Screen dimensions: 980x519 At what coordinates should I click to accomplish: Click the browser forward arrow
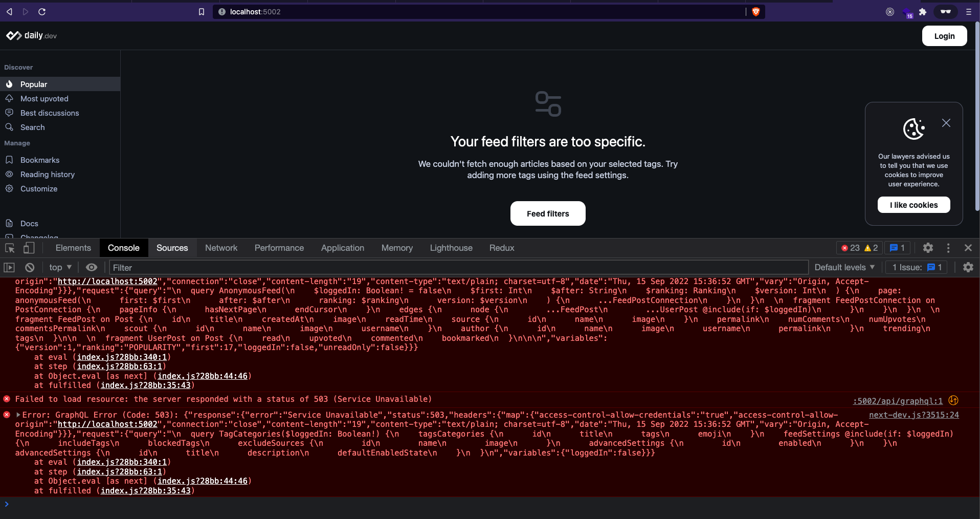(26, 12)
